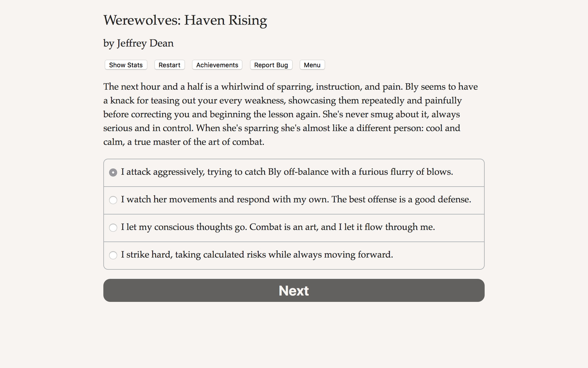Open achievements from the toolbar row
The image size is (588, 368).
pyautogui.click(x=217, y=65)
